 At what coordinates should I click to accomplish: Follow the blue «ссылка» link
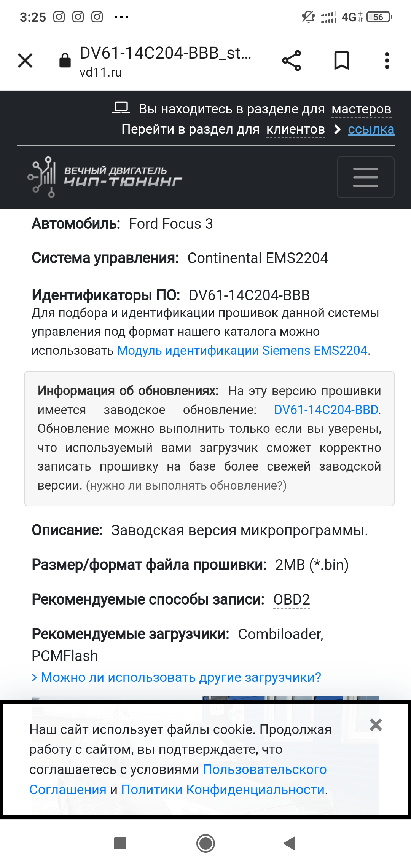coord(371,129)
